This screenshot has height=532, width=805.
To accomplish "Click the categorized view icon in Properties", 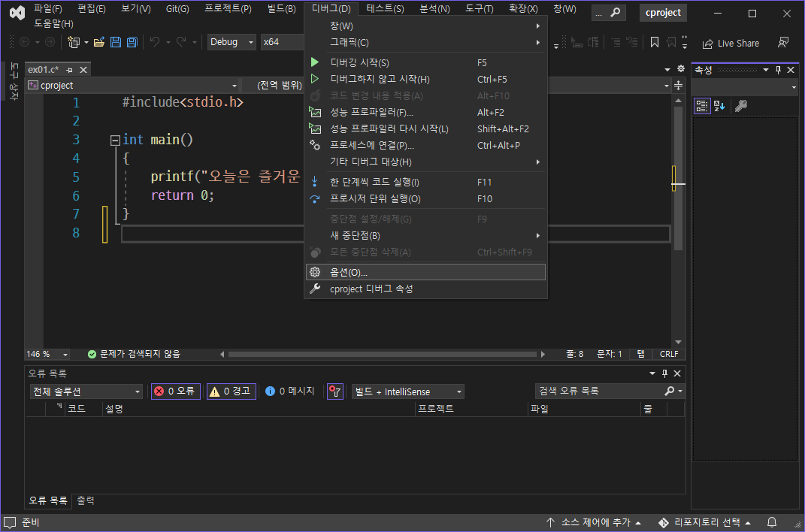I will pyautogui.click(x=702, y=106).
